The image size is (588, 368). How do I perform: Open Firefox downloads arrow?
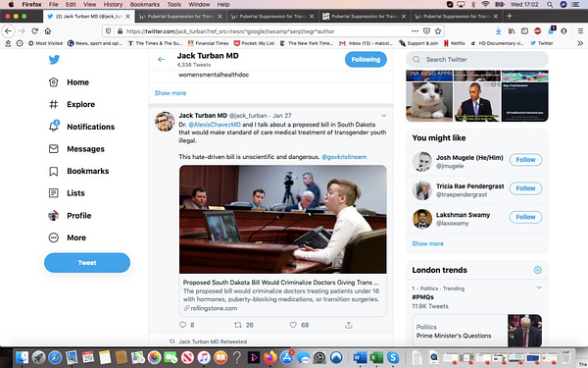[x=498, y=31]
